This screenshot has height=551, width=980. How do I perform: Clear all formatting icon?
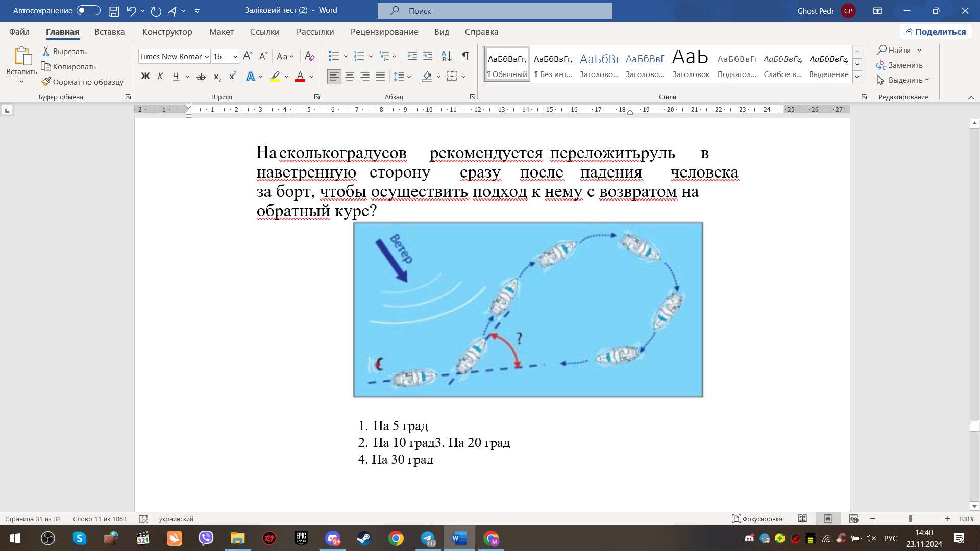click(x=309, y=56)
